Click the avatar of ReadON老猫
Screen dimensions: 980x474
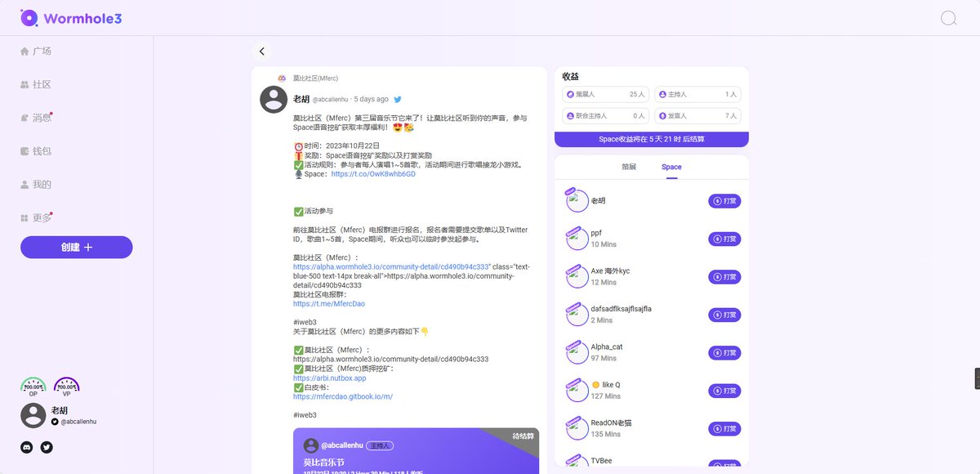577,428
